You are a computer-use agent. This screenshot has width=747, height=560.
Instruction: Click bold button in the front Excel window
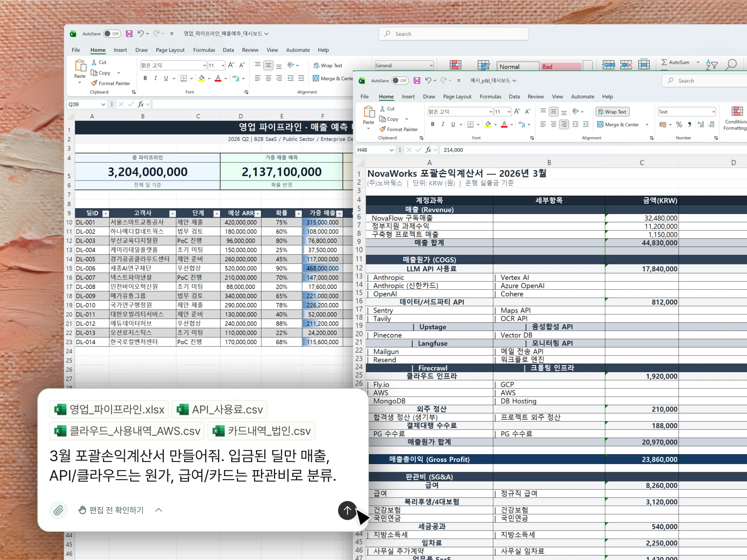click(x=432, y=124)
